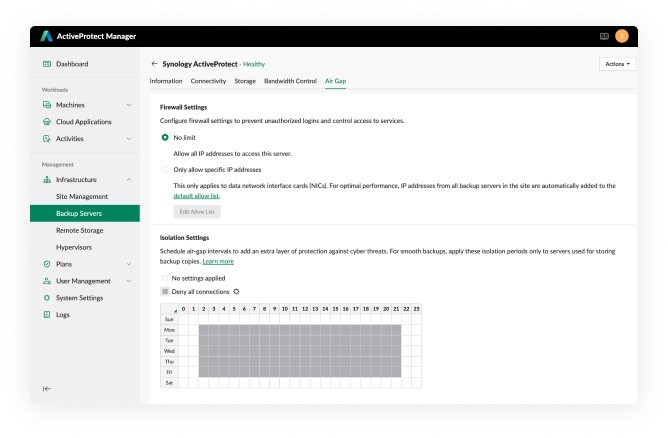Viewport: 668px width, 438px height.
Task: Select the No limit radio button
Action: point(165,138)
